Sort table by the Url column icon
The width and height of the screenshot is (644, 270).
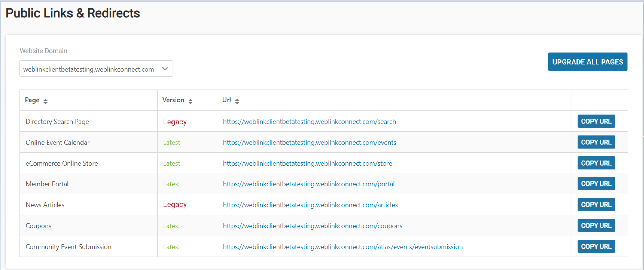click(237, 101)
